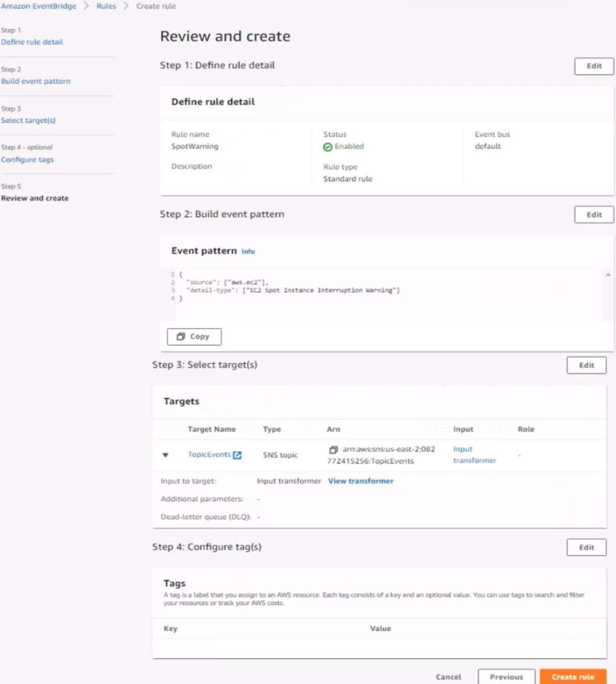Click the Dead-letter queue (DLQ) label

pos(206,517)
